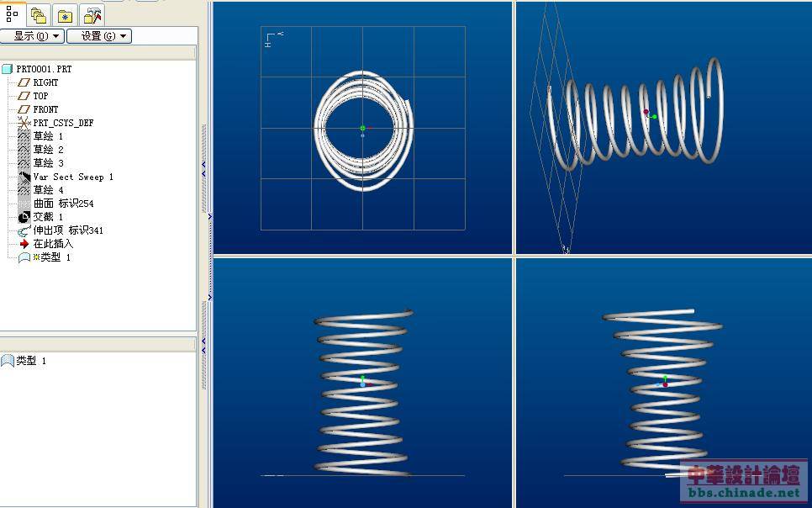Click spin center marker in bottom-right side viewport

663,382
